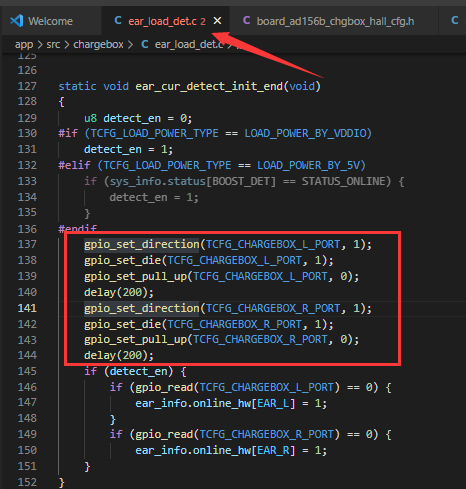Click the C icon on board_ad156b tab
The image size is (466, 489).
pyautogui.click(x=246, y=21)
